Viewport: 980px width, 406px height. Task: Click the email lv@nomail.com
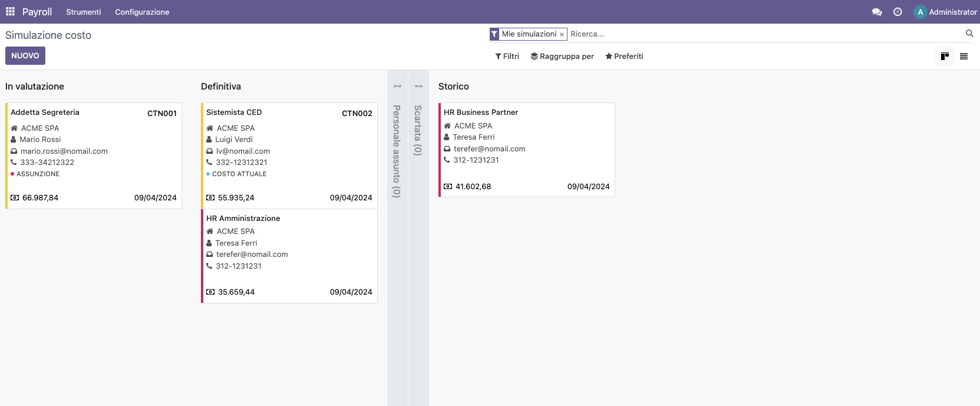click(243, 151)
